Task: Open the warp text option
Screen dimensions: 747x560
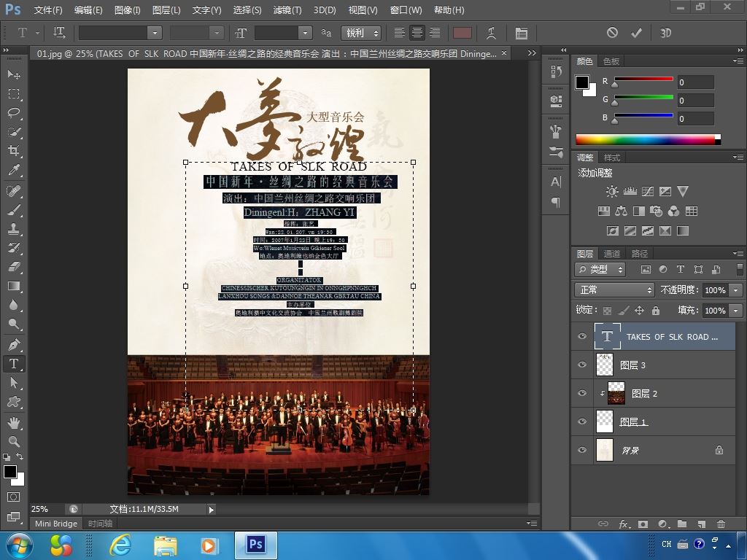Action: pos(491,33)
